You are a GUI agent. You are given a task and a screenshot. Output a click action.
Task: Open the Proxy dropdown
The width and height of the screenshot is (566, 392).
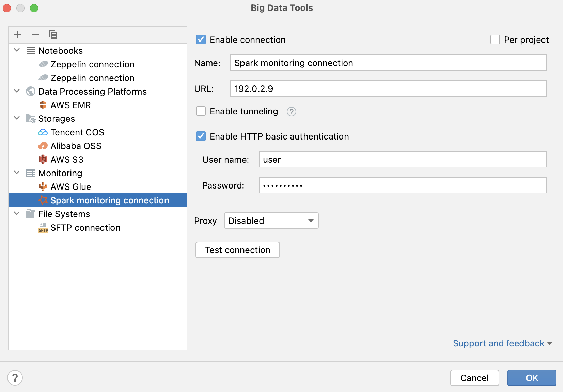click(x=271, y=220)
